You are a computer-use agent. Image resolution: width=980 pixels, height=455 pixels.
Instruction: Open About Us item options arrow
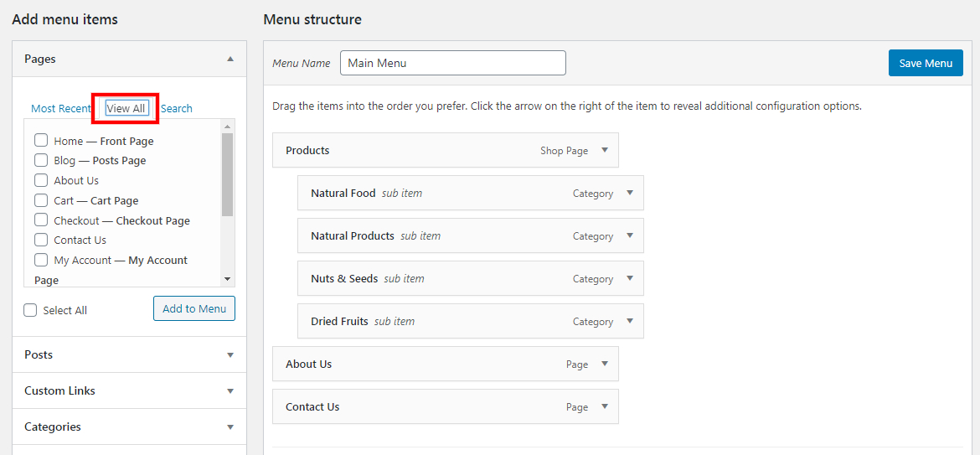click(x=605, y=365)
